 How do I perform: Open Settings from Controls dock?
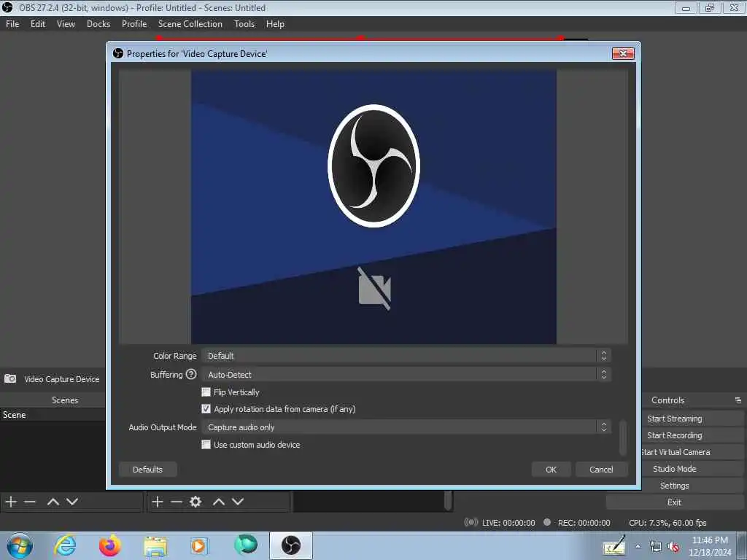692,485
